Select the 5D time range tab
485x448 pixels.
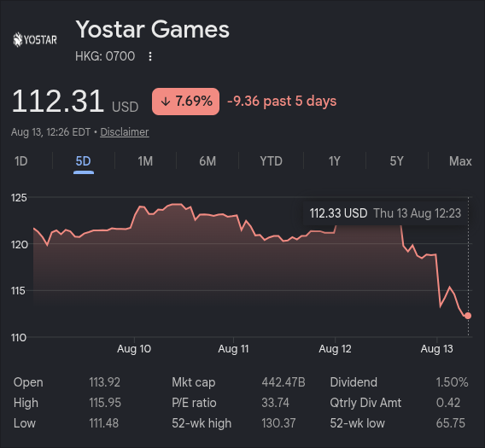click(83, 161)
